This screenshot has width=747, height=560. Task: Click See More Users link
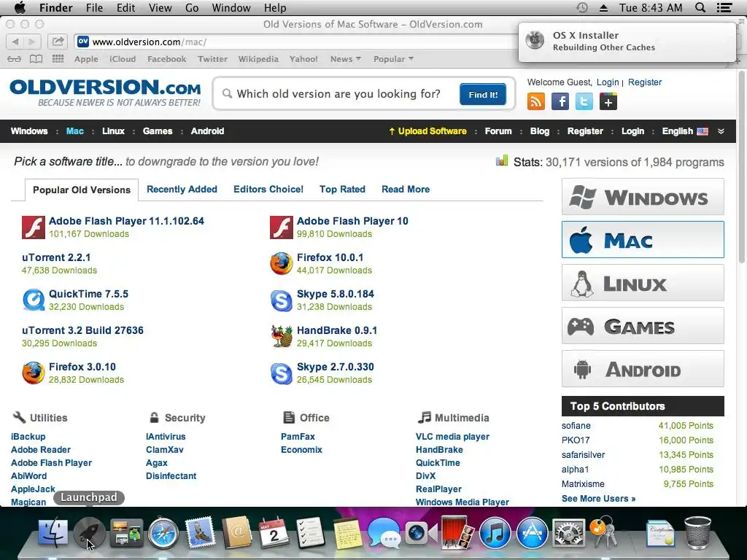[x=598, y=499]
